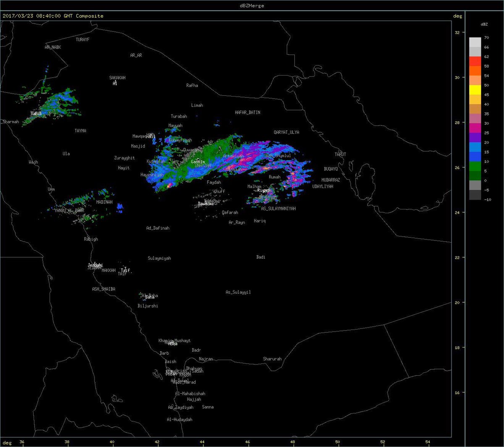Click the Najran city label

(206, 359)
